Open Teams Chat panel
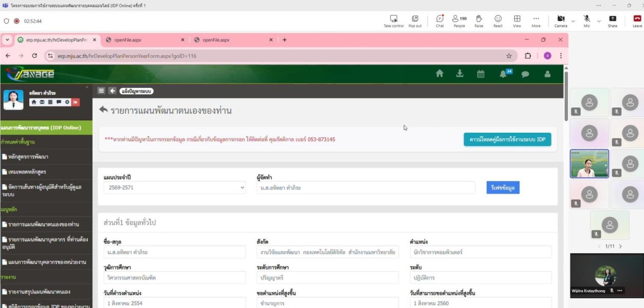The width and height of the screenshot is (644, 308). 440,21
